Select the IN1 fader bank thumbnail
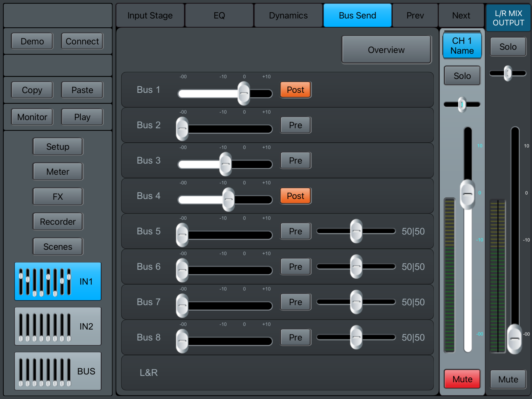532x399 pixels. coord(58,281)
